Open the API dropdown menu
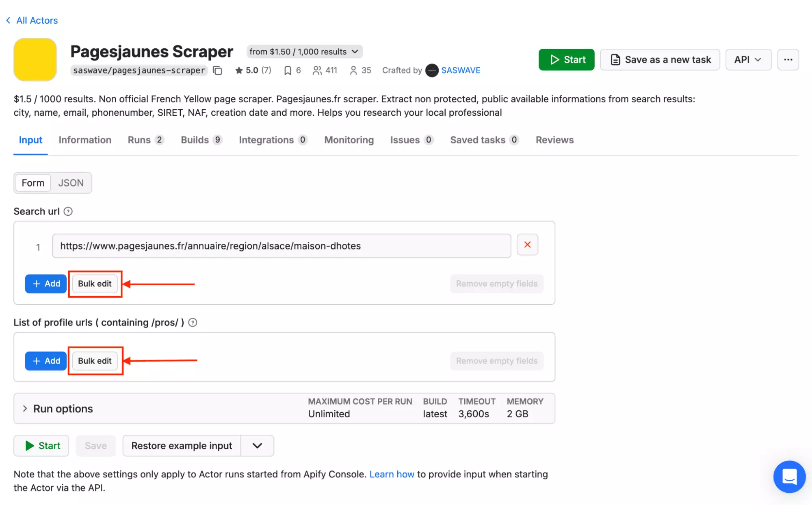This screenshot has width=812, height=505. tap(748, 60)
